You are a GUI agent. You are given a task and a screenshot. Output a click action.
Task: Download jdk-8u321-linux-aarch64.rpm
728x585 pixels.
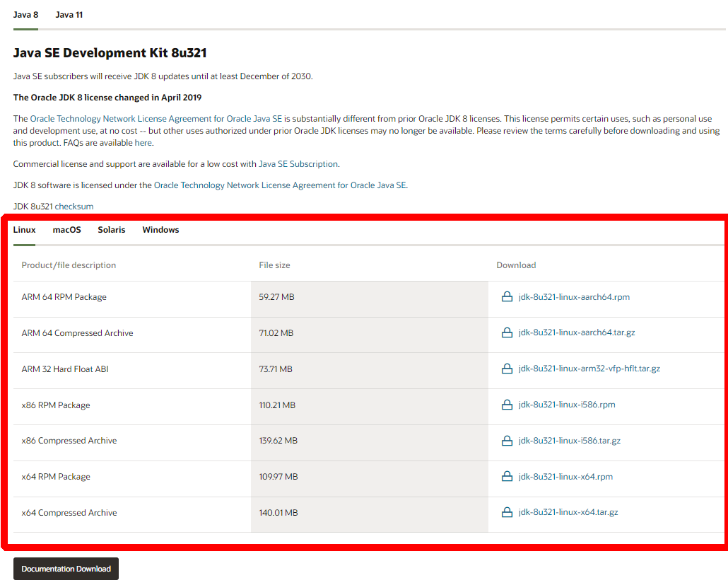[574, 297]
